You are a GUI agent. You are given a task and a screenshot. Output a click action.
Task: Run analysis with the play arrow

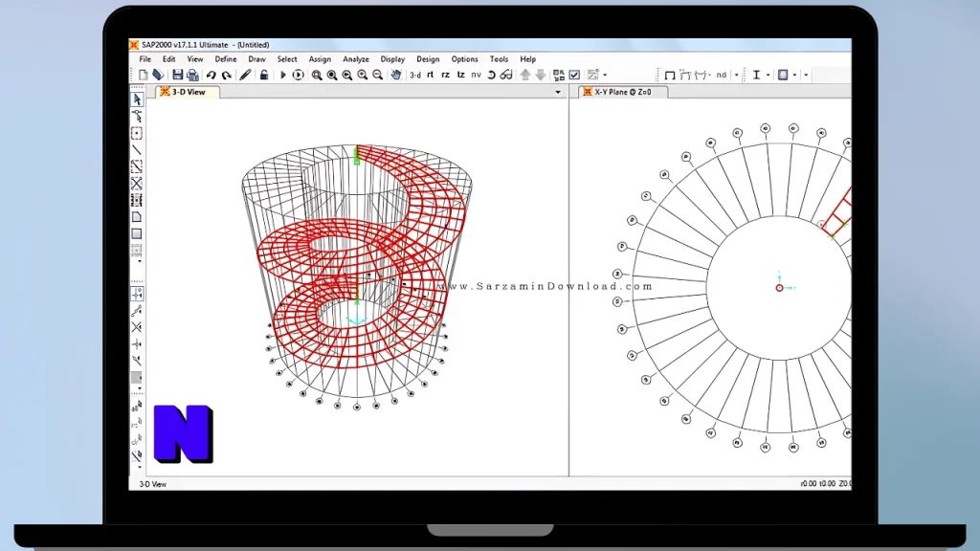pos(282,75)
